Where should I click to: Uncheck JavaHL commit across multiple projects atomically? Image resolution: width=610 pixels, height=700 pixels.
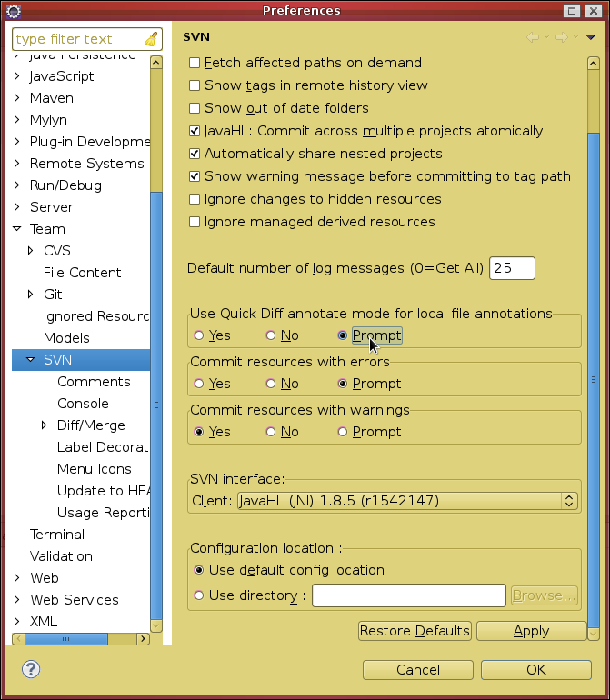click(x=195, y=131)
